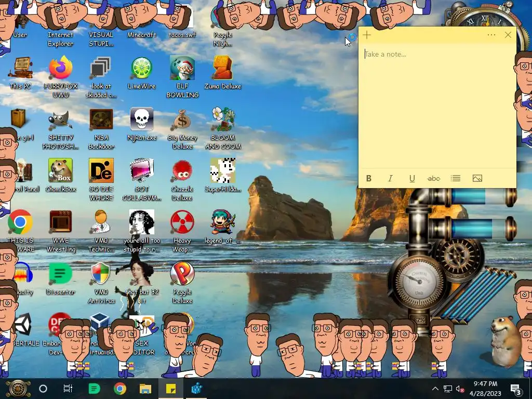Toggle Bold formatting in Sticky Notes
The height and width of the screenshot is (399, 532).
pyautogui.click(x=369, y=179)
